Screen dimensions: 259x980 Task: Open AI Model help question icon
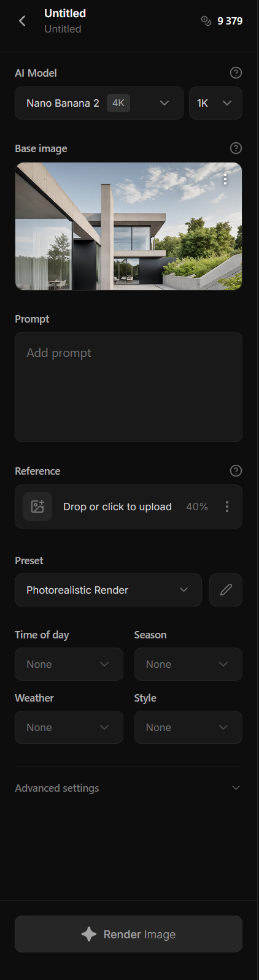(x=236, y=73)
